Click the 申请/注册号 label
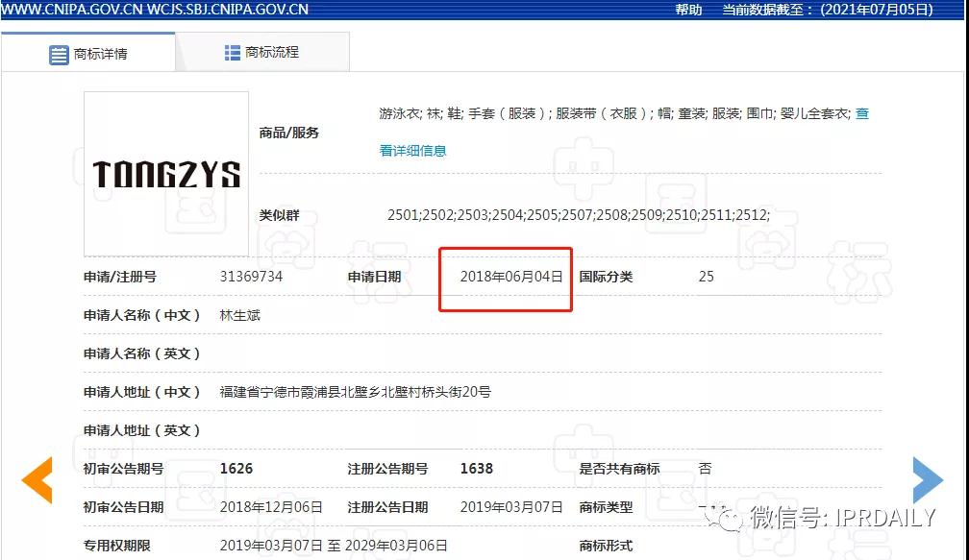This screenshot has height=560, width=969. point(120,277)
